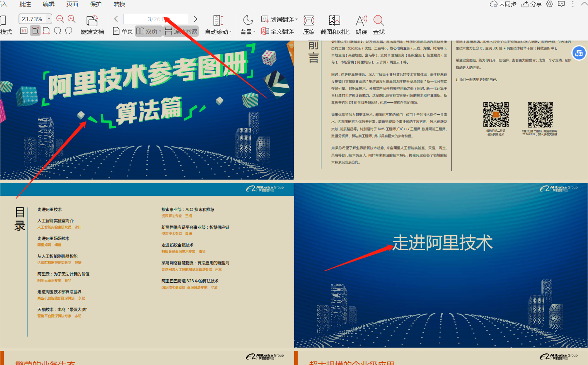Click contents entry 走进蚂蚁金服技术
The image size is (588, 365).
[x=177, y=245]
